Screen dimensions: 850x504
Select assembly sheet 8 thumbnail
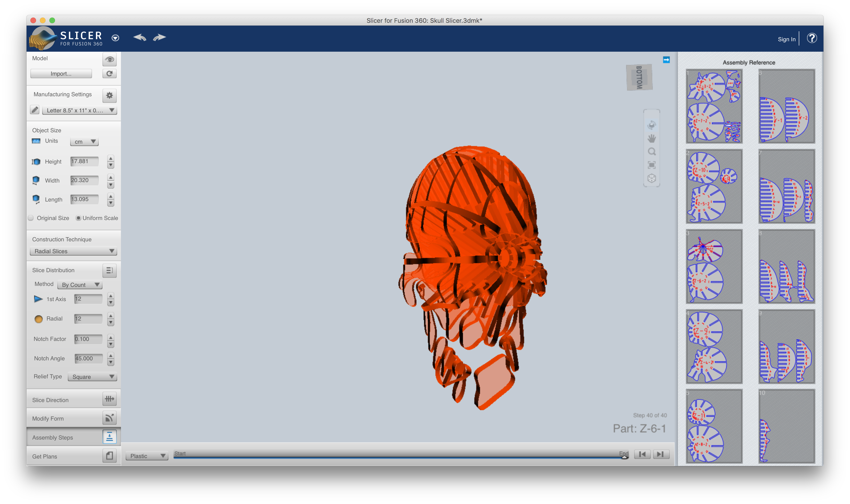(786, 267)
